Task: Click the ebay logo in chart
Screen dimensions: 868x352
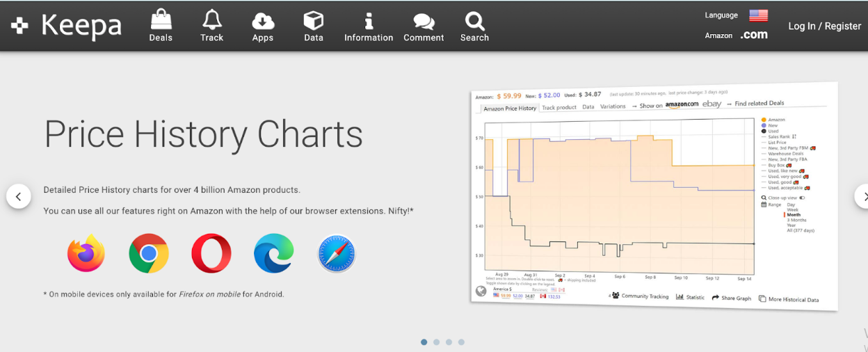Action: (712, 104)
